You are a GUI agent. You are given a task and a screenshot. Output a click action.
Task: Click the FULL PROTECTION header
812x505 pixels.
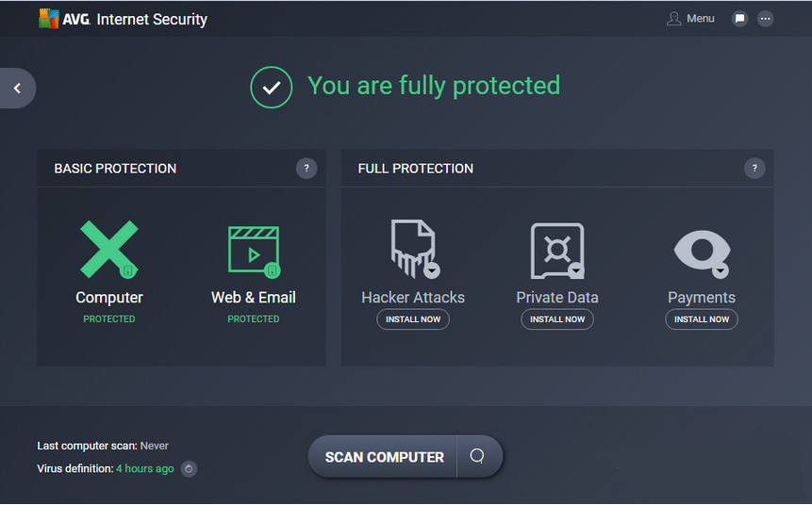416,169
